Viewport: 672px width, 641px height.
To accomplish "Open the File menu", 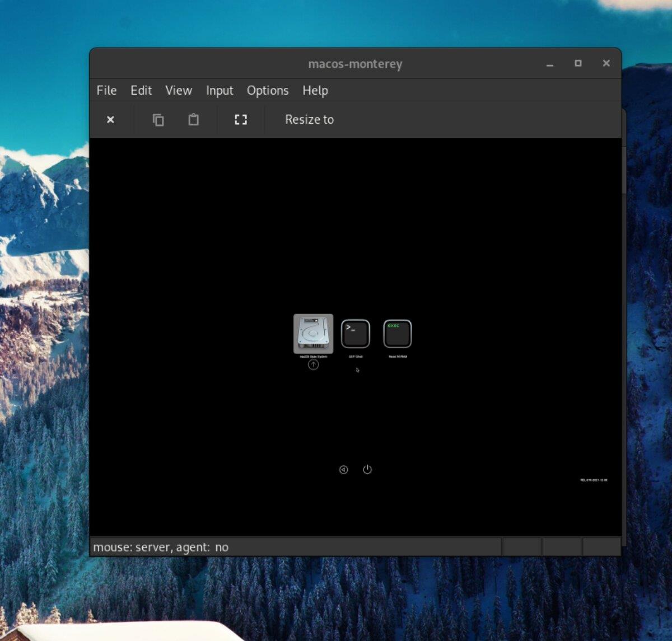I will click(x=106, y=90).
